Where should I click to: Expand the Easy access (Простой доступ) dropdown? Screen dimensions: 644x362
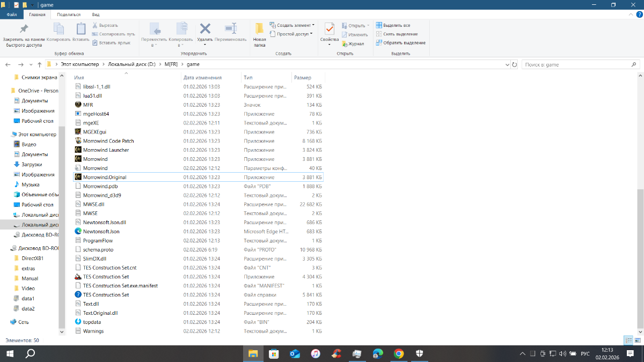[x=292, y=34]
